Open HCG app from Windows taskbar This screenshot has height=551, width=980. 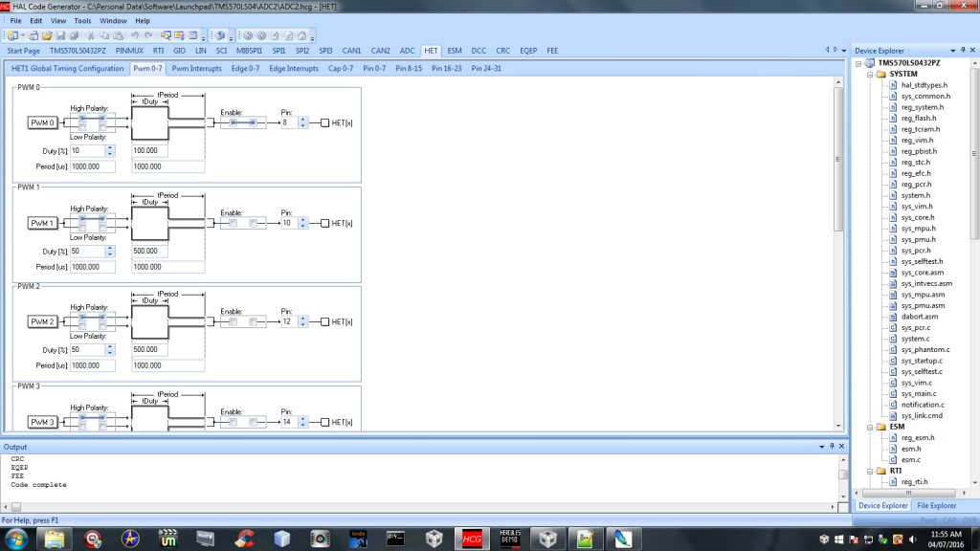coord(473,538)
